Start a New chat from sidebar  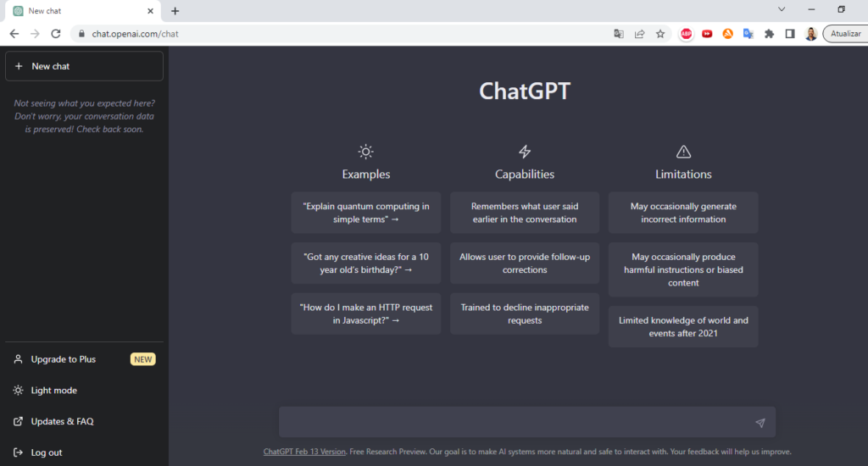(84, 66)
